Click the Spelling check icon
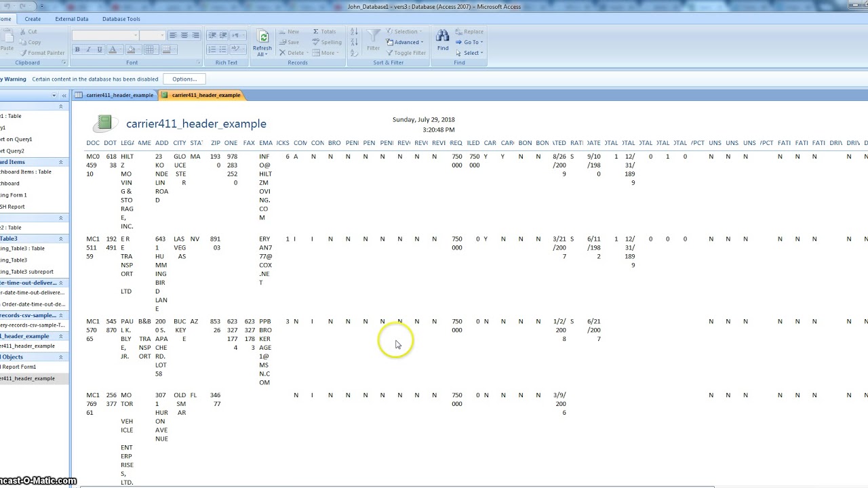 tap(316, 42)
